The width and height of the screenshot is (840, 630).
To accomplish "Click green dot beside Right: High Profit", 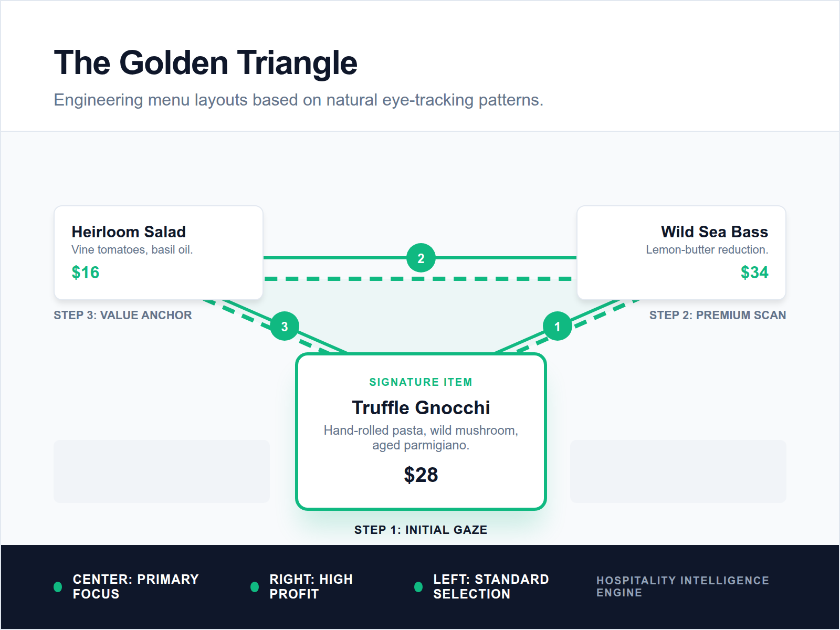I will click(255, 586).
